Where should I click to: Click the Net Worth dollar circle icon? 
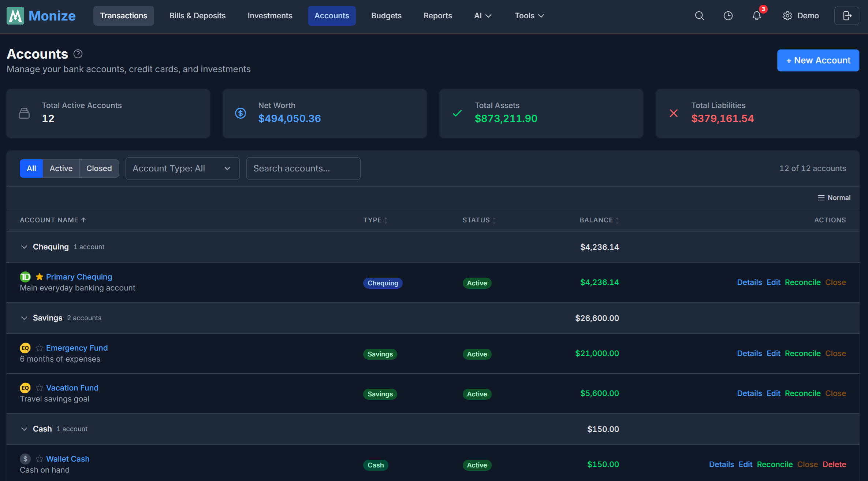coord(241,113)
